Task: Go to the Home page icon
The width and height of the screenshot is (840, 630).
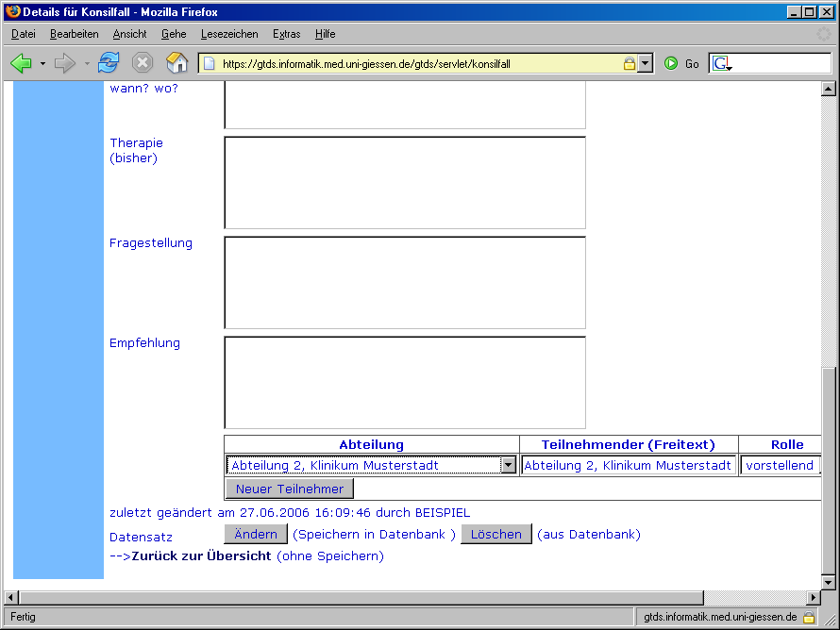Action: 176,63
